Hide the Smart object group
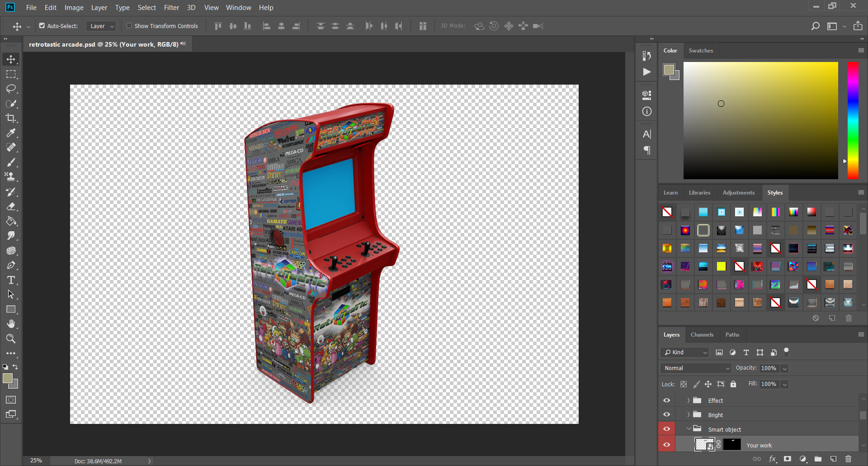Viewport: 868px width, 466px height. 666,429
